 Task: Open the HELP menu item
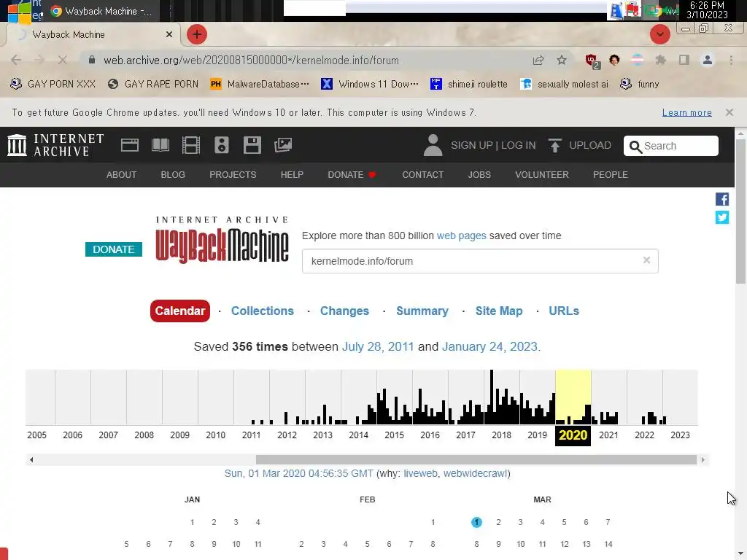pos(292,175)
